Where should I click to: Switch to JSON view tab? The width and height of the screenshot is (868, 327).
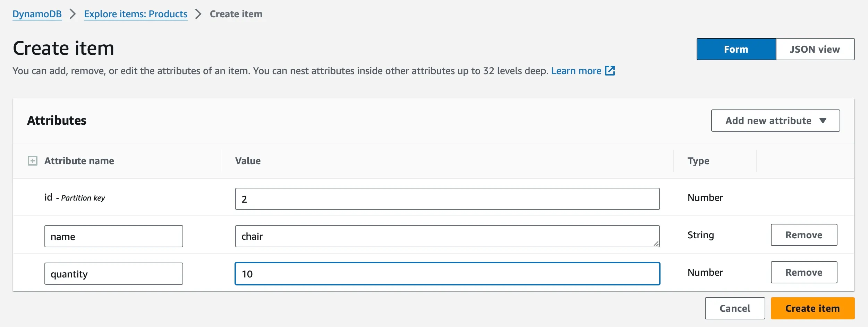[x=815, y=49]
